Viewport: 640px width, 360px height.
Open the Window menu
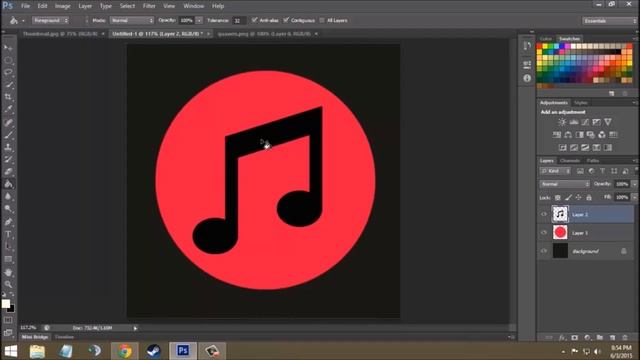pos(193,6)
